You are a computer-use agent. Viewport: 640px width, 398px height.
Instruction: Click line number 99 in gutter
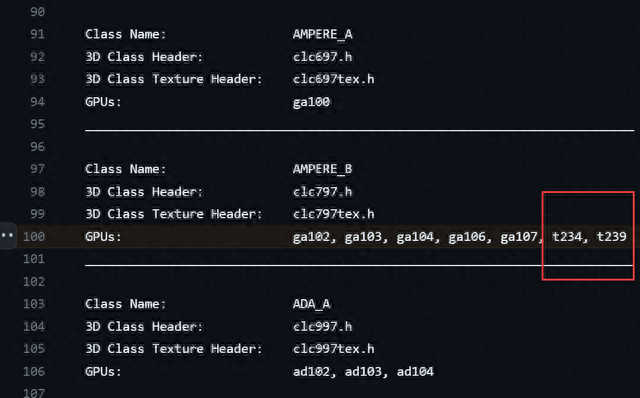[38, 214]
